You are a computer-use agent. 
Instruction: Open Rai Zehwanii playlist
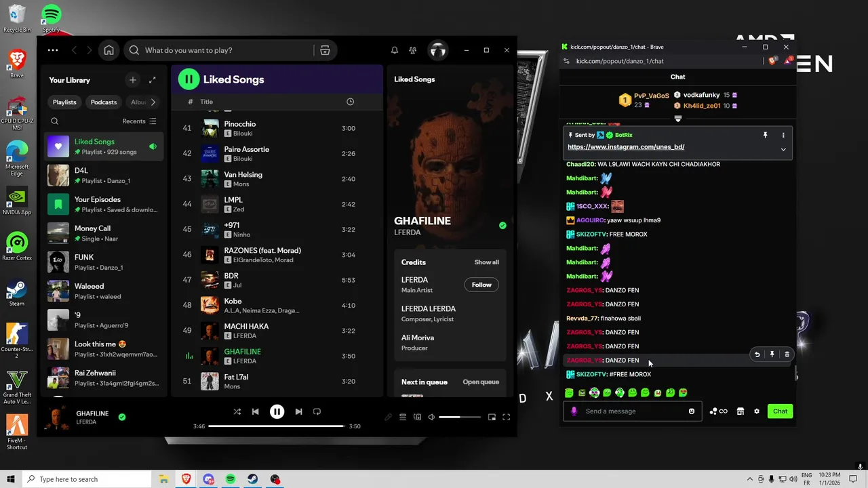coord(104,378)
